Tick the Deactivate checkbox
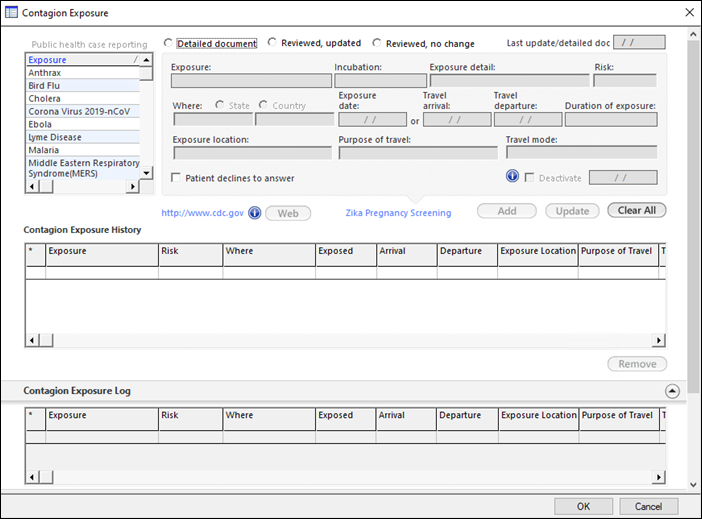 pos(529,177)
